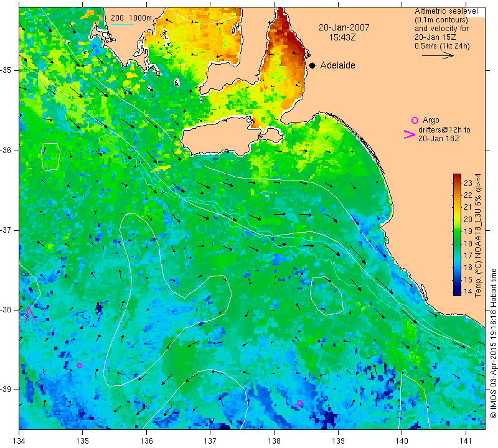Click the time text 15:43Z
The width and height of the screenshot is (498, 448).
[x=342, y=37]
